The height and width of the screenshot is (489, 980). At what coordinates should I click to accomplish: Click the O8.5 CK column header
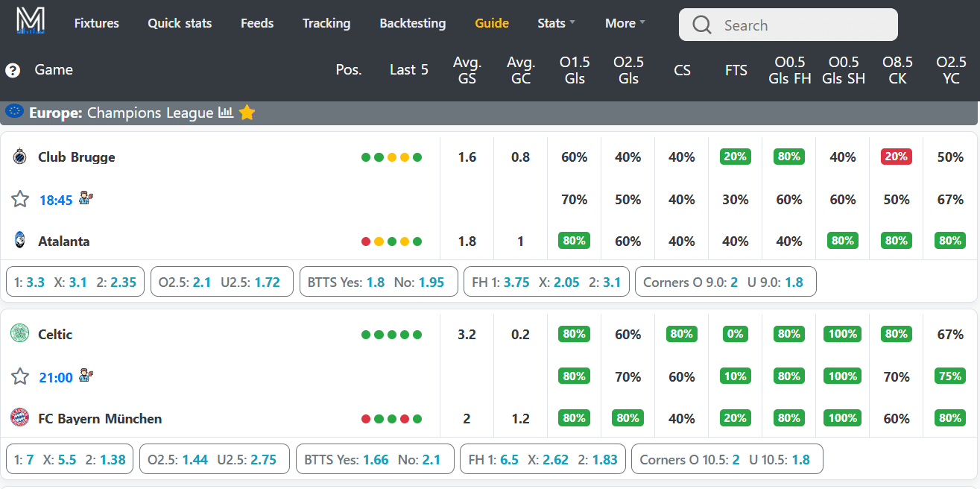tap(897, 70)
